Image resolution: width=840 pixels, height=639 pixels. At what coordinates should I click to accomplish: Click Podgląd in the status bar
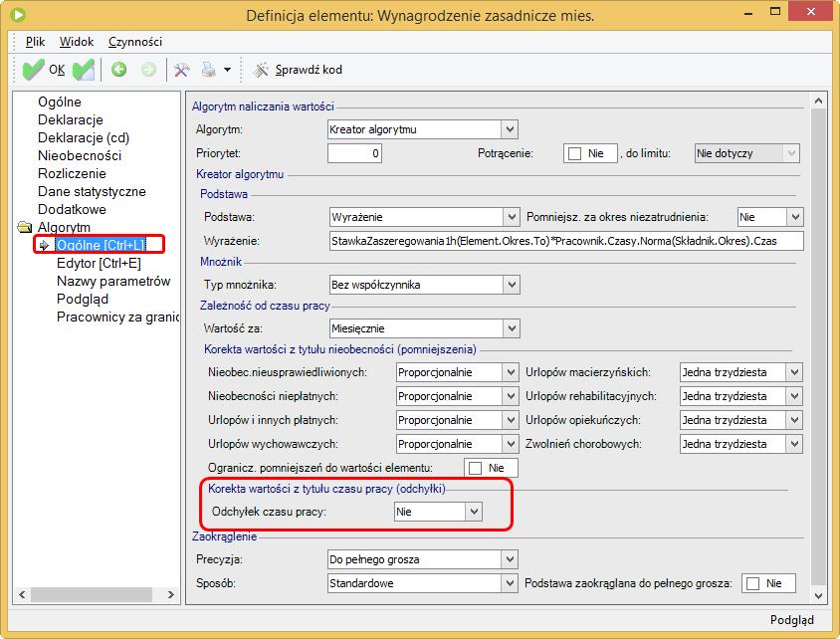pyautogui.click(x=792, y=620)
